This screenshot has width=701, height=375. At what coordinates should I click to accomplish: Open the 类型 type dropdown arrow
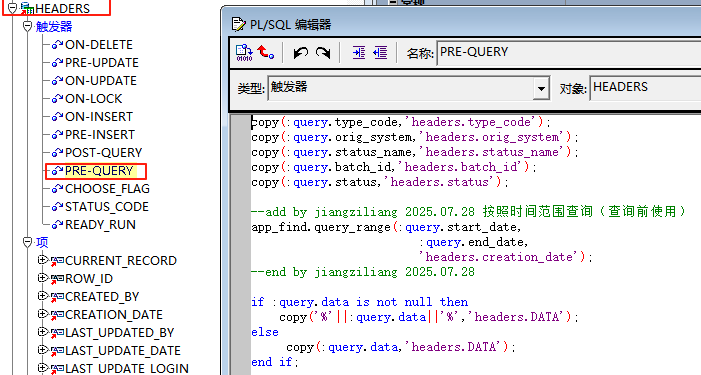541,88
